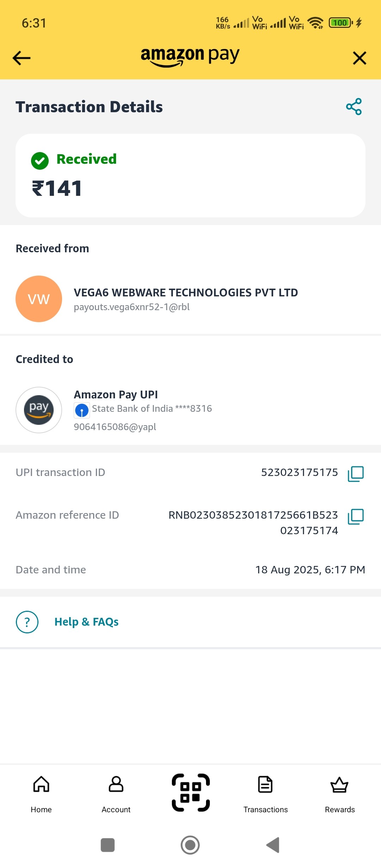This screenshot has width=381, height=868.
Task: Tap the green Received checkmark icon
Action: click(40, 161)
